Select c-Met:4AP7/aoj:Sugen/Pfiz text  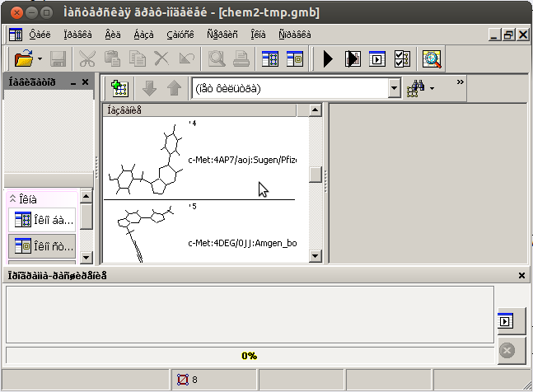(x=242, y=160)
